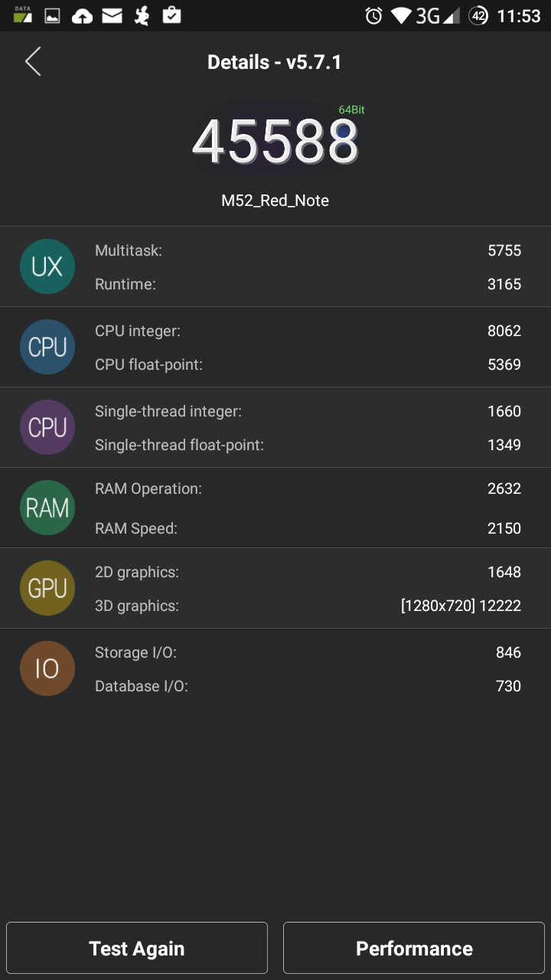Tap the green 64Bit label
This screenshot has width=551, height=980.
click(x=351, y=109)
